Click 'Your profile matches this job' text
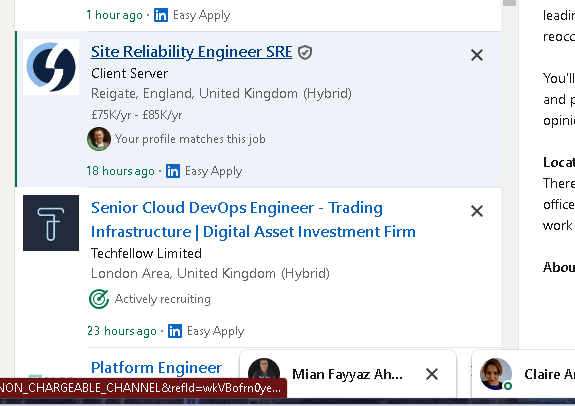This screenshot has height=406, width=575. (190, 139)
